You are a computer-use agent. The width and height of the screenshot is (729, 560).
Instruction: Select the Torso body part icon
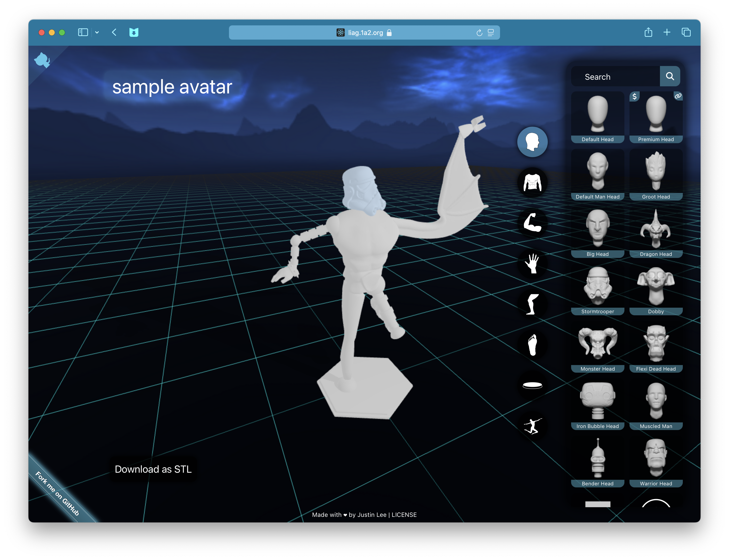[533, 183]
